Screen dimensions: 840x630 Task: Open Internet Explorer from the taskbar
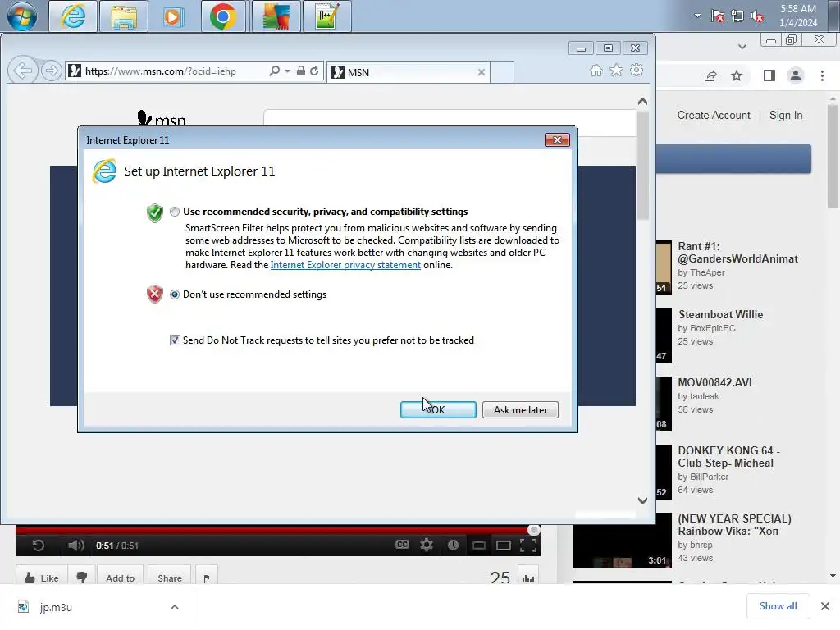pos(73,16)
